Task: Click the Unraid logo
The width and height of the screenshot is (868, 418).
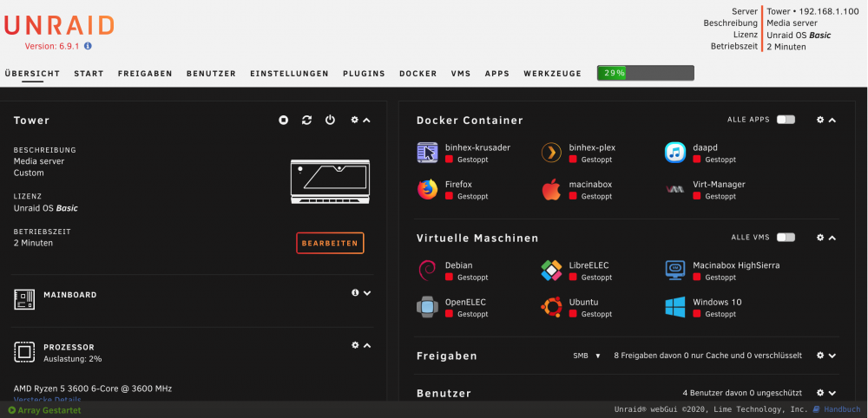Action: pos(59,25)
